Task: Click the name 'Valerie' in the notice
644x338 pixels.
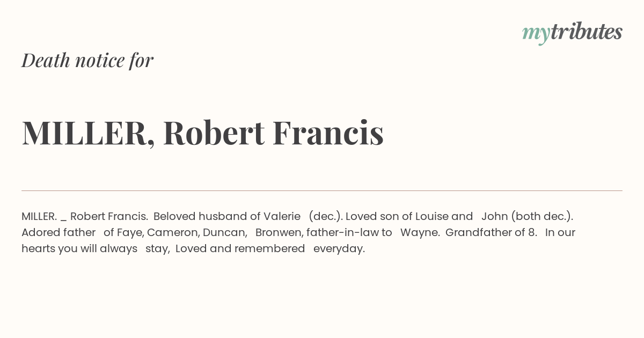Action: (x=282, y=216)
